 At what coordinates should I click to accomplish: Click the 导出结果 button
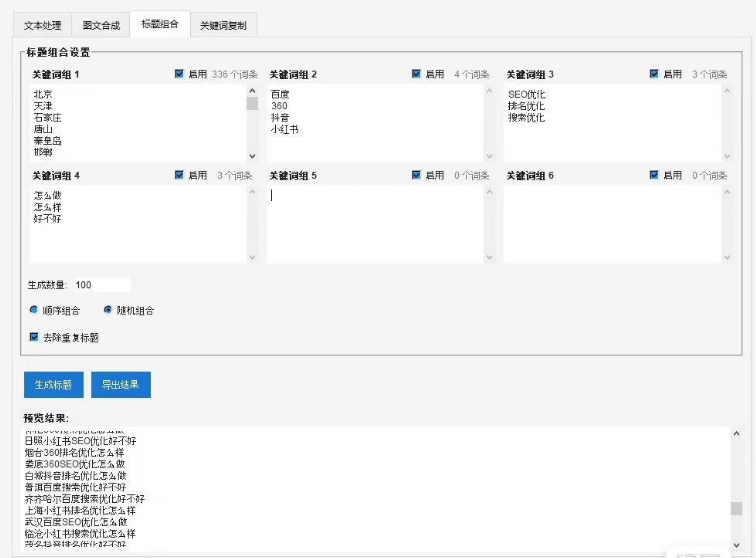121,385
